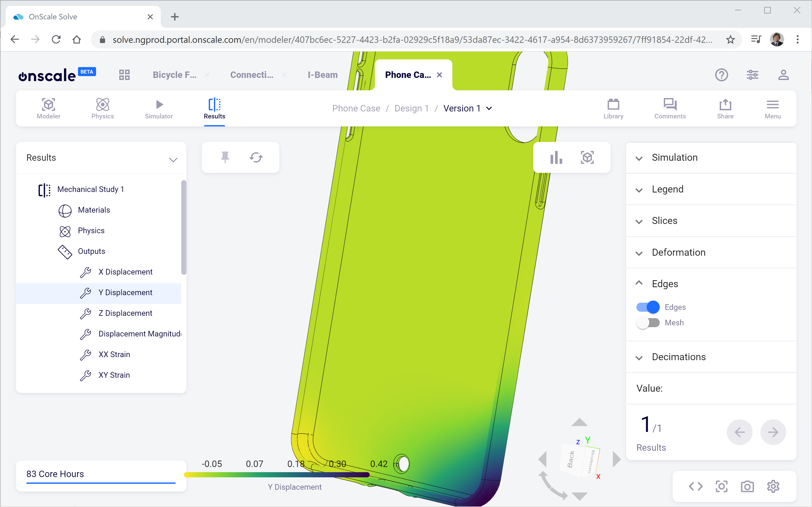Open the Comments panel
812x507 pixels.
point(669,108)
